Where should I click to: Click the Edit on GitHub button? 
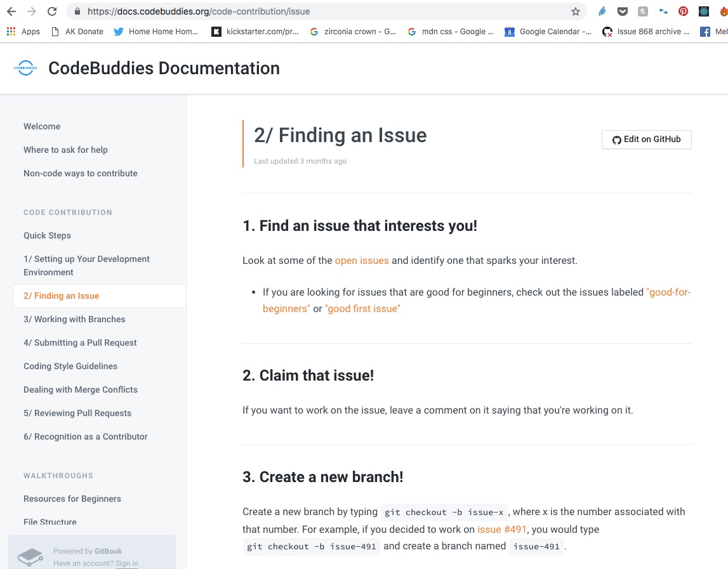click(x=646, y=140)
